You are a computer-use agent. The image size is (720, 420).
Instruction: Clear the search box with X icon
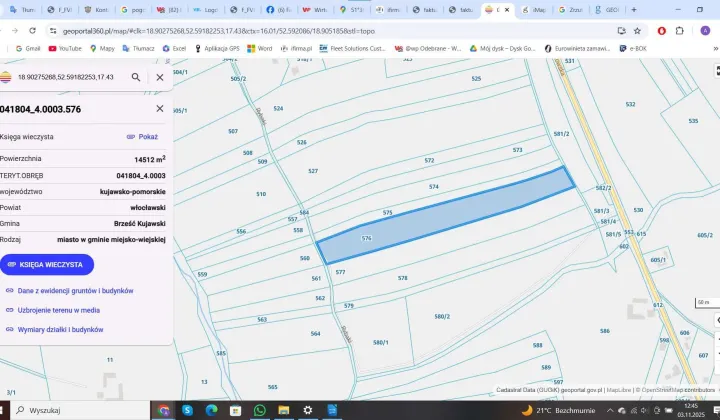click(x=160, y=77)
